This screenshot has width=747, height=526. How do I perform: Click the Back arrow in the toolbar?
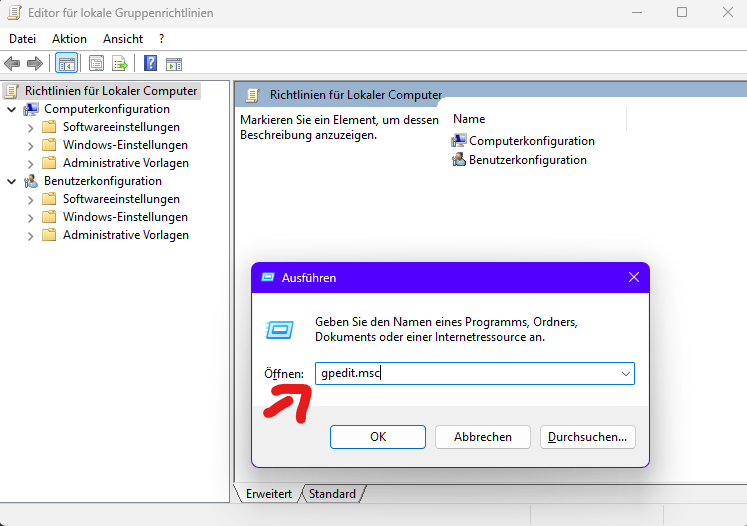coord(13,64)
